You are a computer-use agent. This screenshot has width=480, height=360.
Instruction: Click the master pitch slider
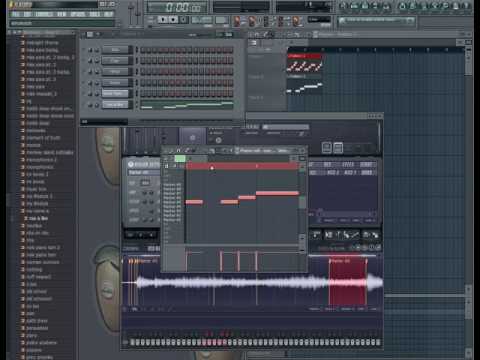pyautogui.click(x=137, y=13)
